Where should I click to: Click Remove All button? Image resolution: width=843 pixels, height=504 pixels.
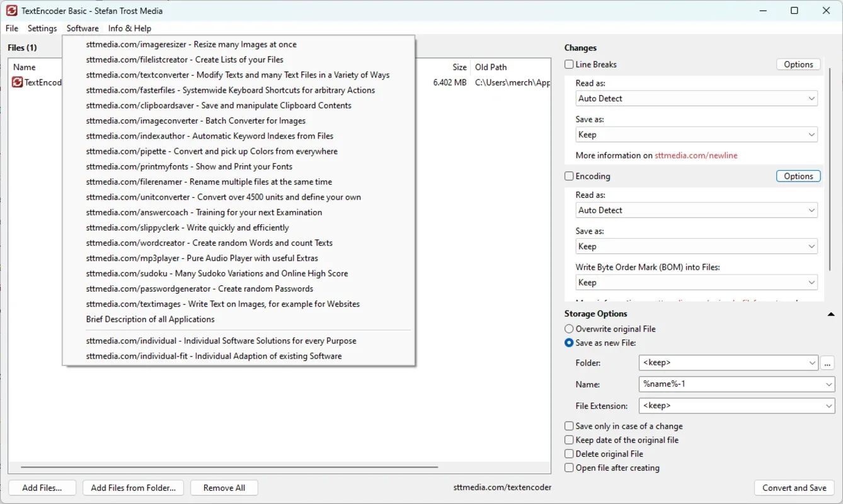coord(224,488)
